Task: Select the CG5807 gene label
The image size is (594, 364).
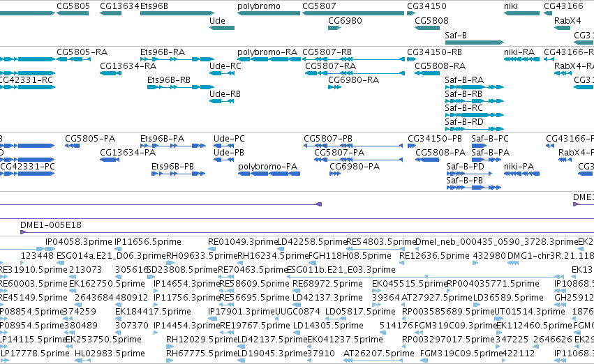Action: tap(319, 6)
